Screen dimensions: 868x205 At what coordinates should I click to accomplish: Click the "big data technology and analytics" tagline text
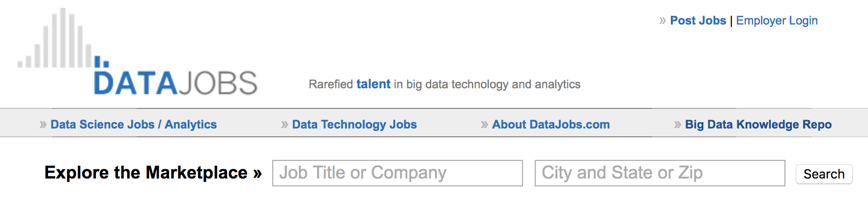click(x=493, y=84)
